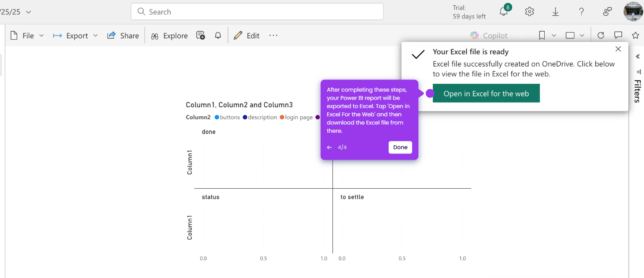The image size is (644, 278).
Task: Open the view mode dropdown chevron
Action: [582, 36]
